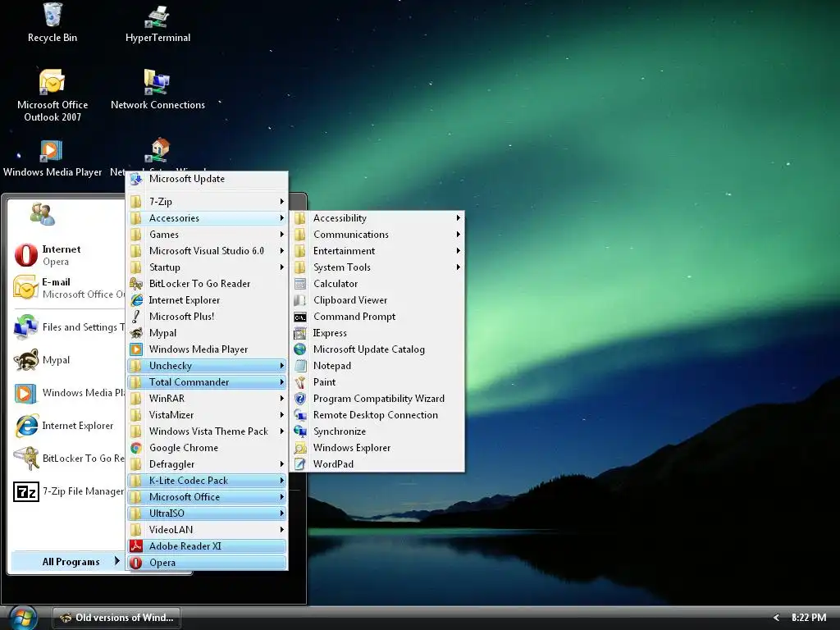Click Old versions of Wind... taskbar button

[116, 618]
